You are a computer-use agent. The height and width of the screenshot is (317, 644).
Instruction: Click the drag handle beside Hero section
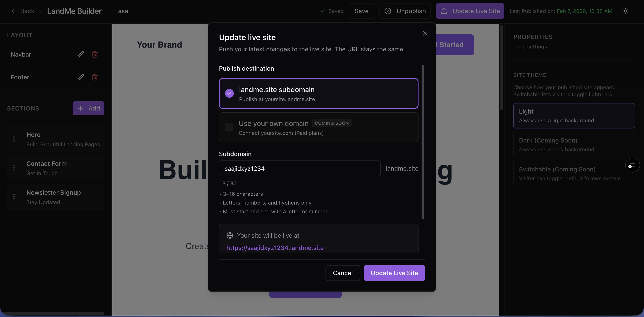pos(14,139)
